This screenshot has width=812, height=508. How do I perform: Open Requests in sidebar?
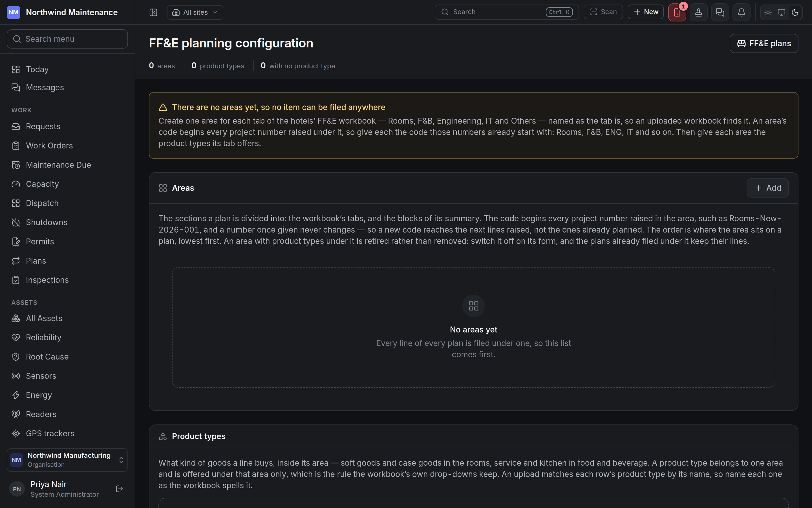coord(67,126)
